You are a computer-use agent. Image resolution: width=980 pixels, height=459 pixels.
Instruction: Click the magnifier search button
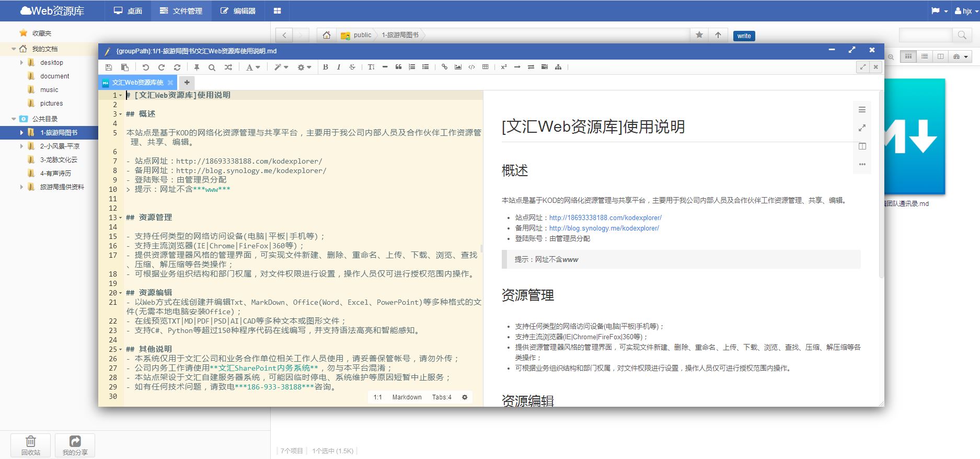click(x=961, y=35)
